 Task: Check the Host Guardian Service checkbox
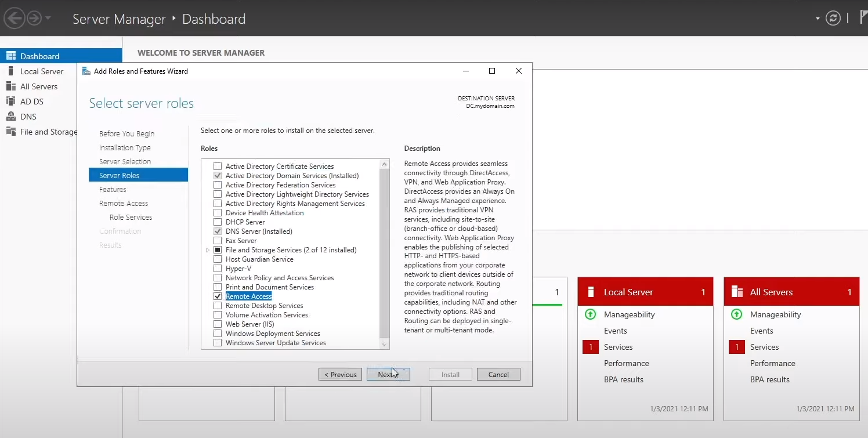(x=218, y=259)
